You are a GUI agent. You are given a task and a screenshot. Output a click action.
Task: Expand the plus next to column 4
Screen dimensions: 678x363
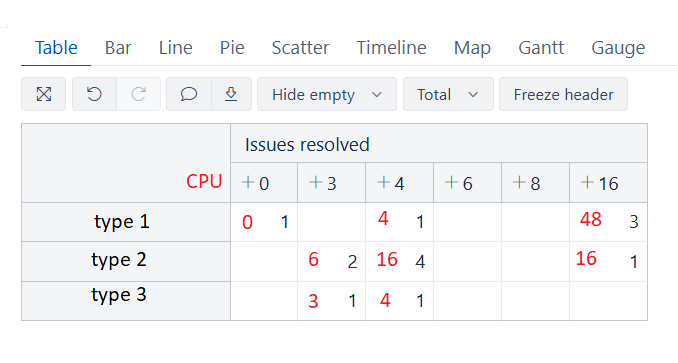point(384,182)
